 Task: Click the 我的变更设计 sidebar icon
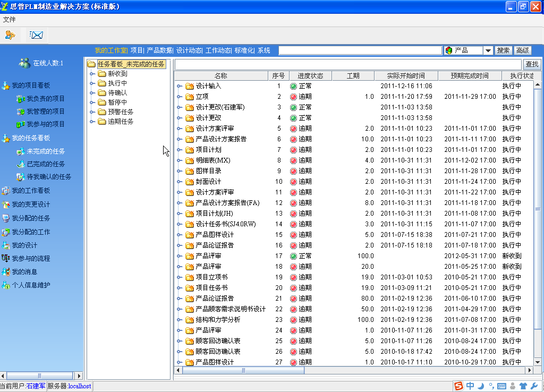point(6,204)
